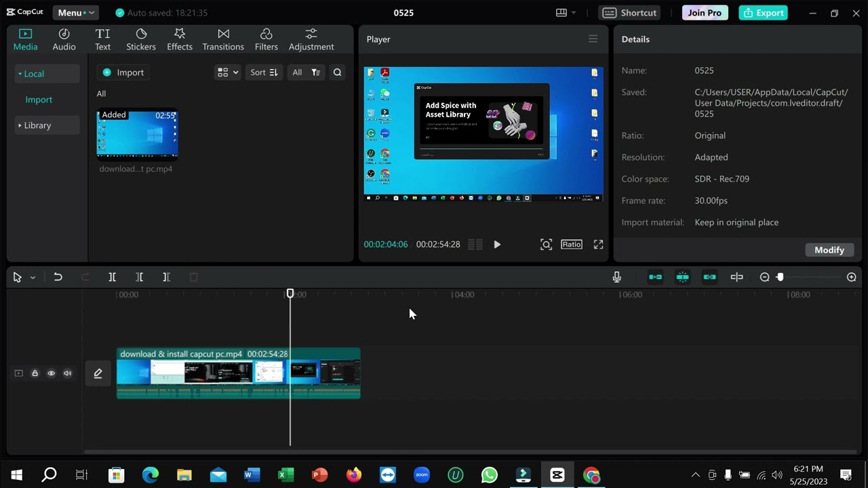Toggle preview axis

pos(736,277)
